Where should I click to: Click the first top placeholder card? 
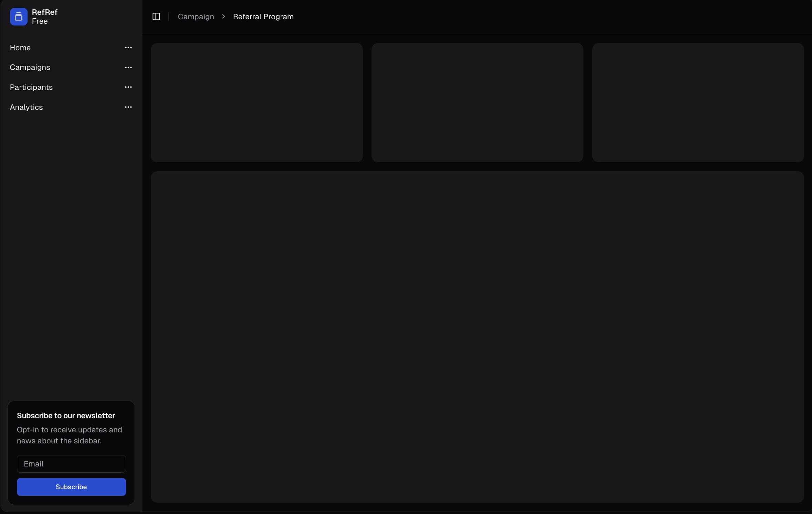[257, 102]
